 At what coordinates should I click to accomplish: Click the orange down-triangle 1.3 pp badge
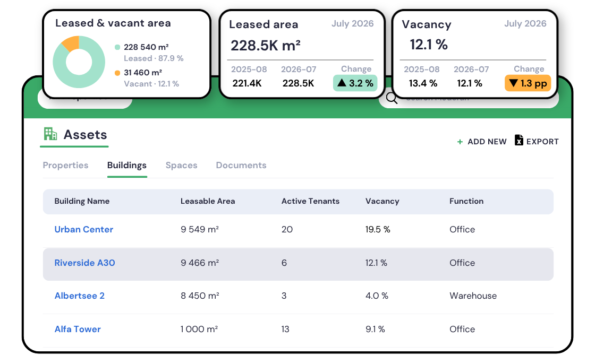pos(528,83)
